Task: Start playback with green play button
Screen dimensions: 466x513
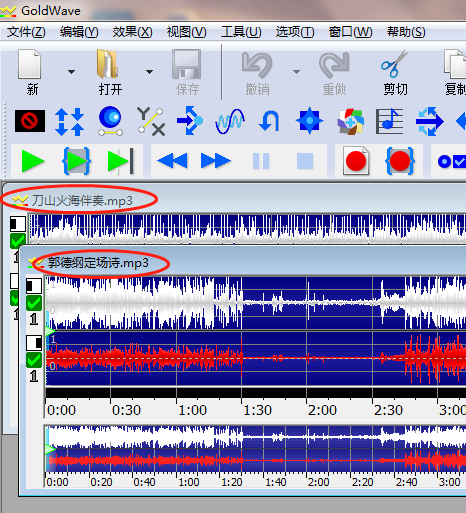Action: coord(32,161)
